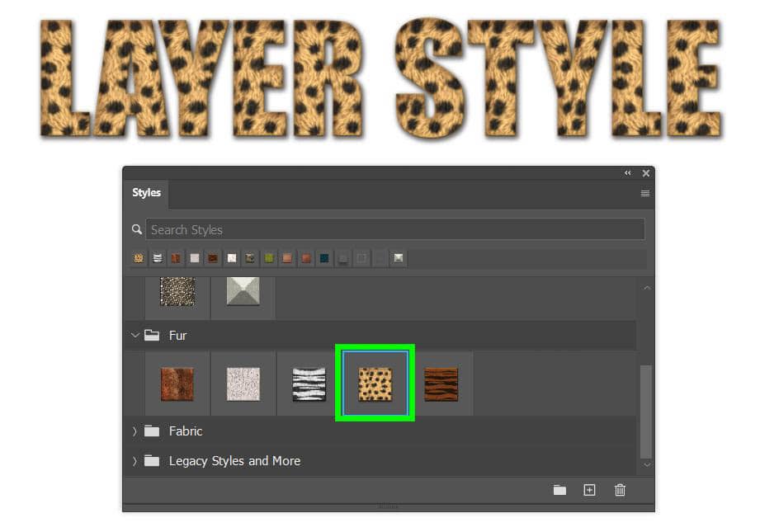
Task: Click the Search Styles input field
Action: (395, 229)
